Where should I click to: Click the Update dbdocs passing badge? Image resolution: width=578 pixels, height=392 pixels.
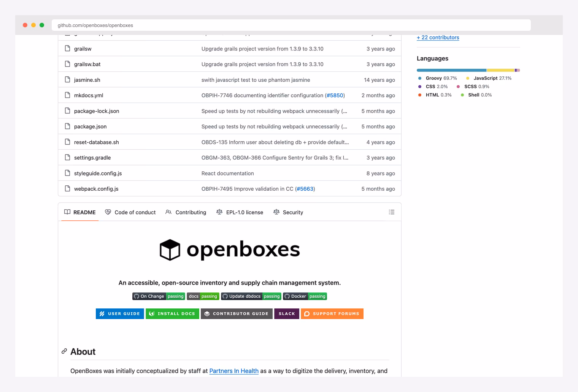coord(251,296)
